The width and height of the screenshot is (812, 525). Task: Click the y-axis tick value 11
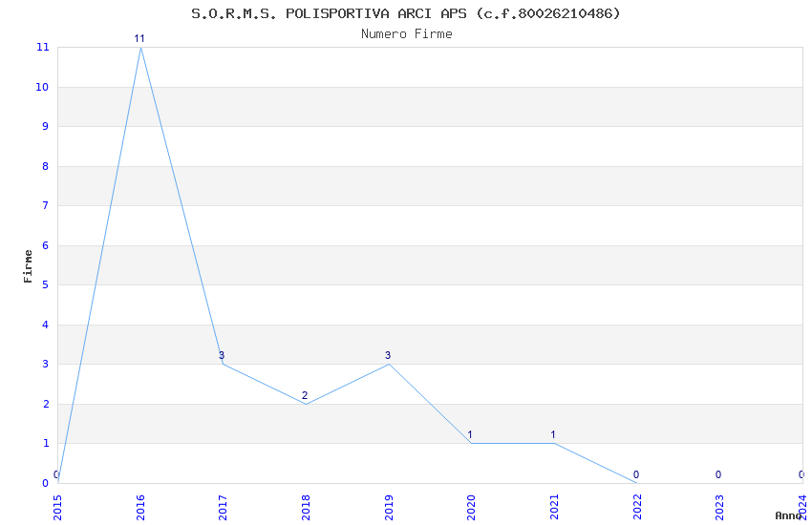click(x=42, y=47)
